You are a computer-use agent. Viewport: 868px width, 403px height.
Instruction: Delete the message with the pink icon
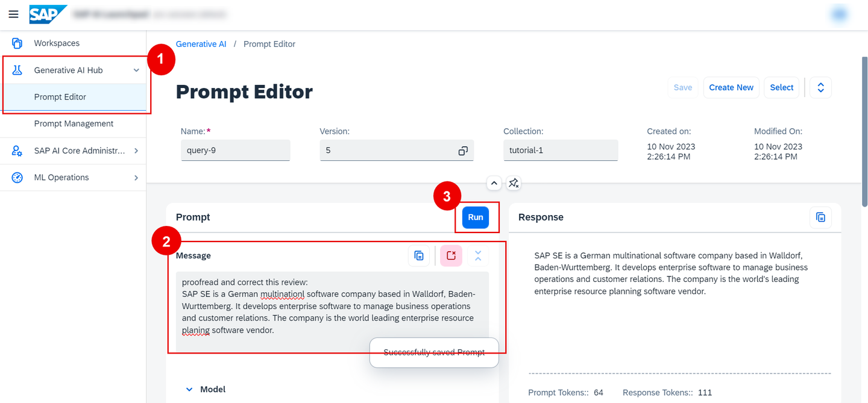click(x=451, y=256)
